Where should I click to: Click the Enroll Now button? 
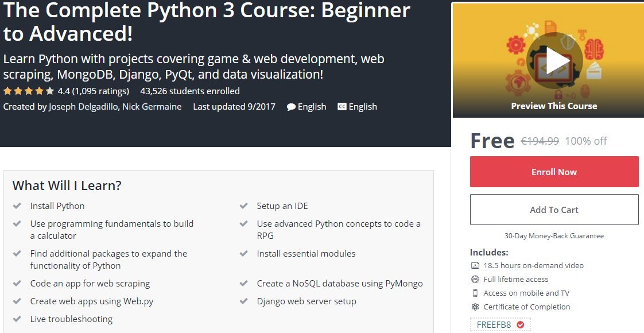(x=554, y=172)
